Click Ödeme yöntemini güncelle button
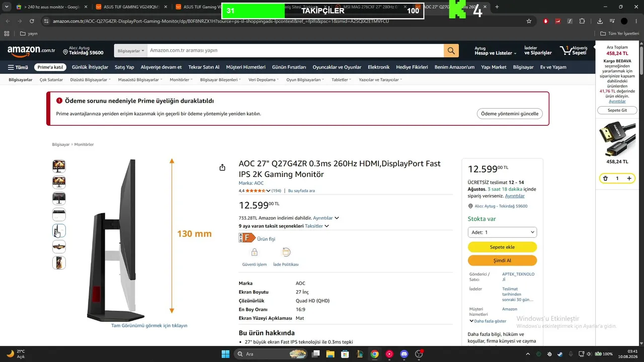Viewport: 644px width, 362px height. tap(510, 114)
